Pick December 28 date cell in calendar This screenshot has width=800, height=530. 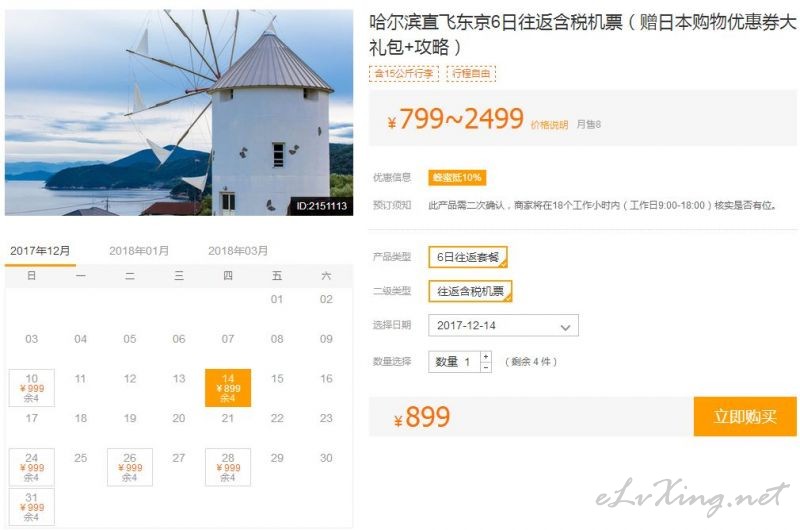228,467
